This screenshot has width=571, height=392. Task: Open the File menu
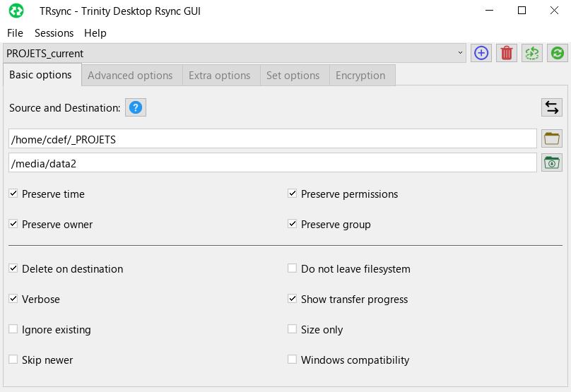15,33
